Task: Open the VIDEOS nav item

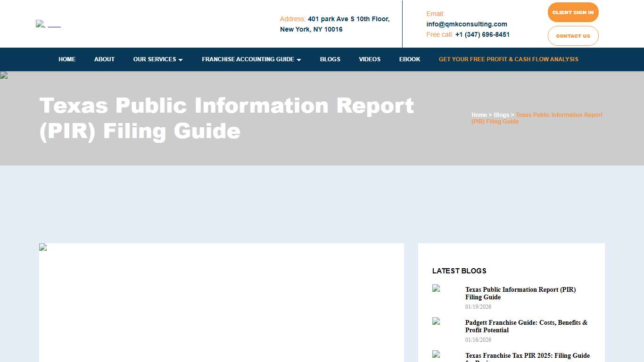Action: tap(370, 59)
